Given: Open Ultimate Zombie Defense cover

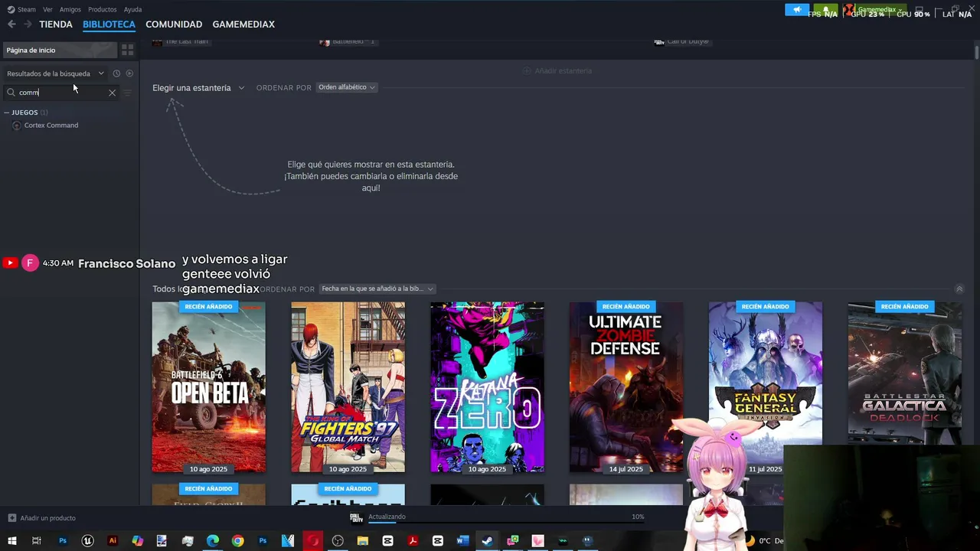Looking at the screenshot, I should [x=626, y=387].
